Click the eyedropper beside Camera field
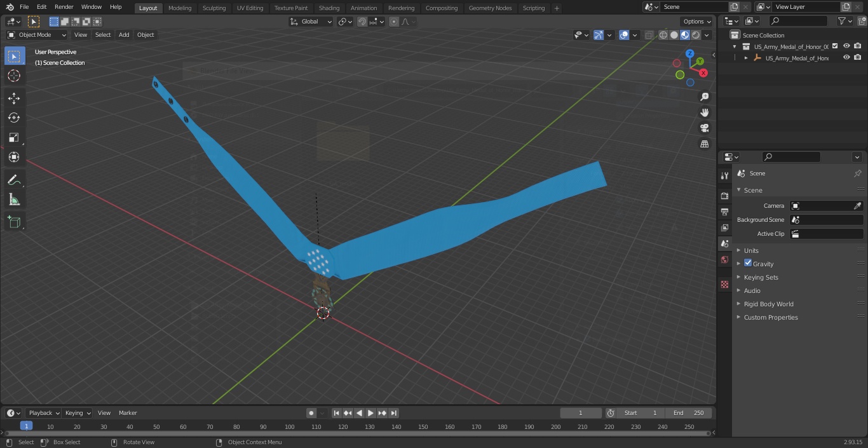This screenshot has width=868, height=448. click(x=857, y=206)
